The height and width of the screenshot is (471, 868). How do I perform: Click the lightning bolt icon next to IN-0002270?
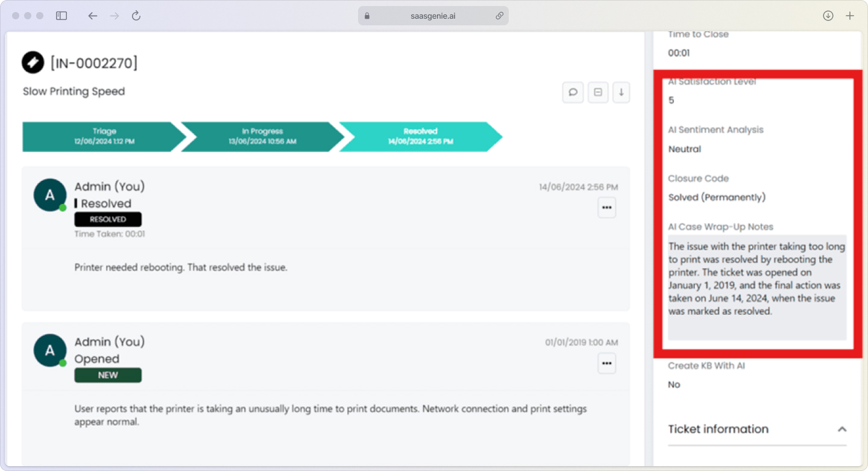(x=33, y=62)
